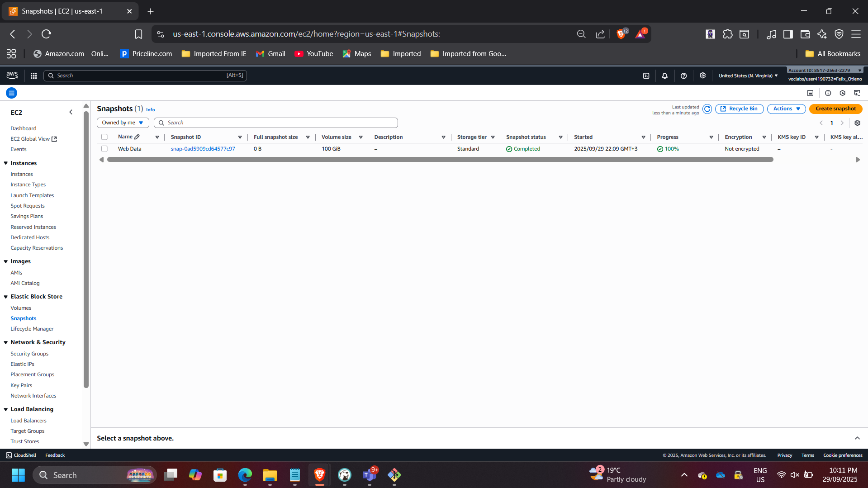
Task: Go to Volumes in the sidebar
Action: pyautogui.click(x=21, y=308)
